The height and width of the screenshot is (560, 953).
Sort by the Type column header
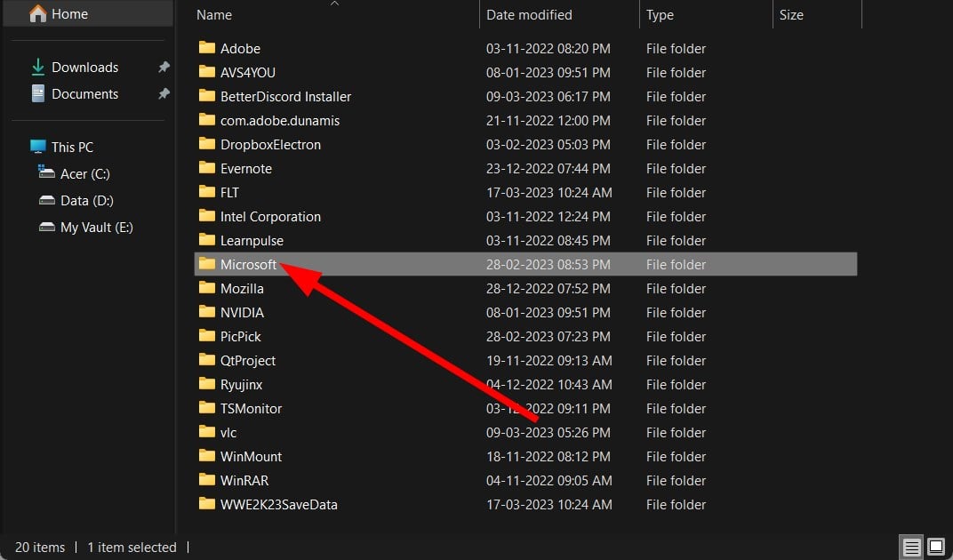coord(660,14)
